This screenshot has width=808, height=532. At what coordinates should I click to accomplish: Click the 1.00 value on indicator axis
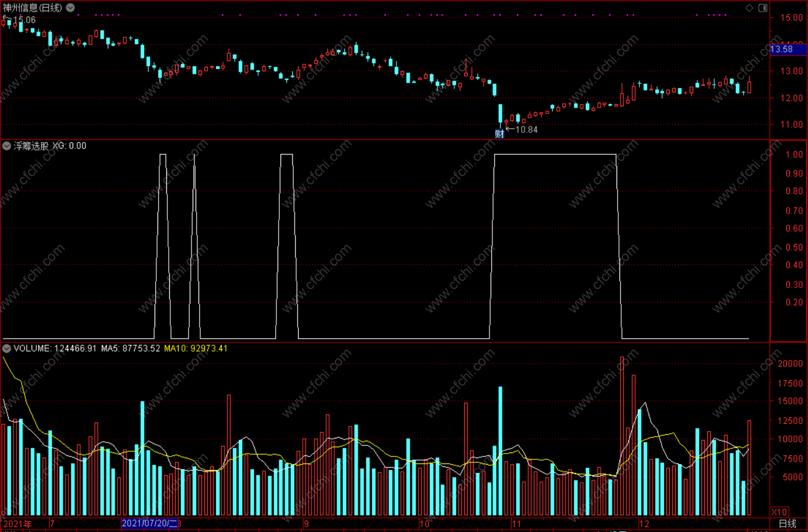tap(794, 155)
